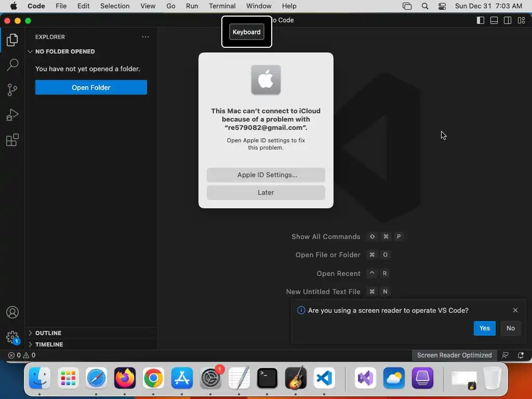Open purple Visual Studio from the Dock
The height and width of the screenshot is (399, 532).
[x=365, y=378]
